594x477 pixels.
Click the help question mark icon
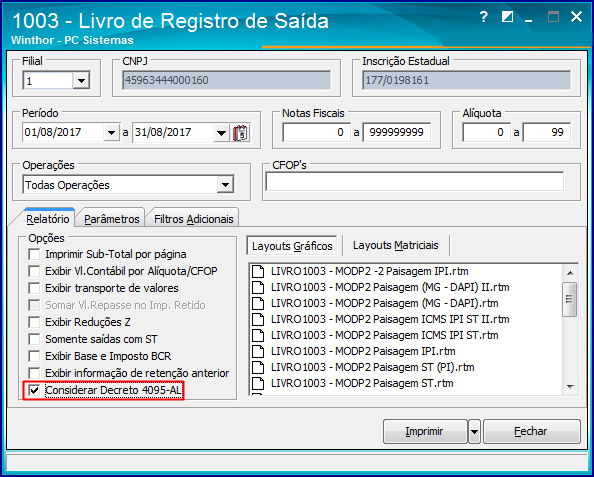[483, 17]
